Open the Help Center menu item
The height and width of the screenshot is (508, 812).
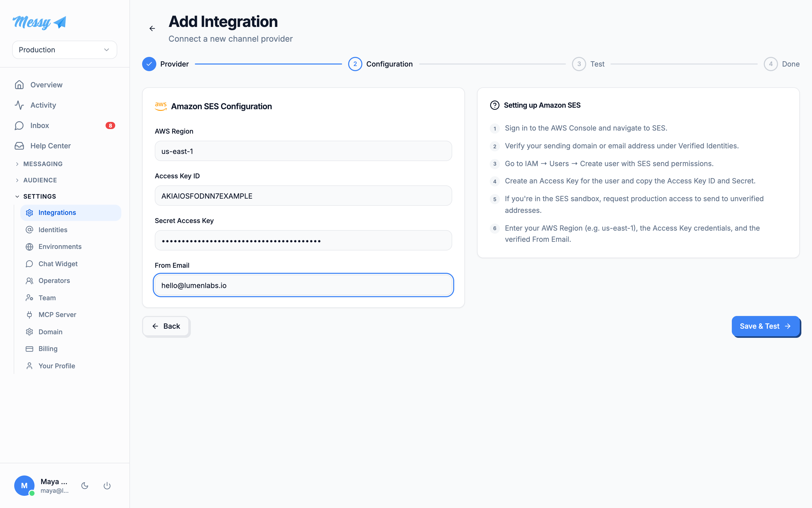(65, 146)
